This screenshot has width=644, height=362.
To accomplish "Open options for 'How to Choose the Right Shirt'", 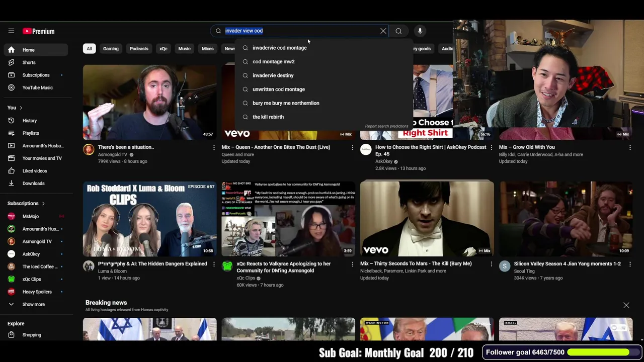I will coord(492,147).
